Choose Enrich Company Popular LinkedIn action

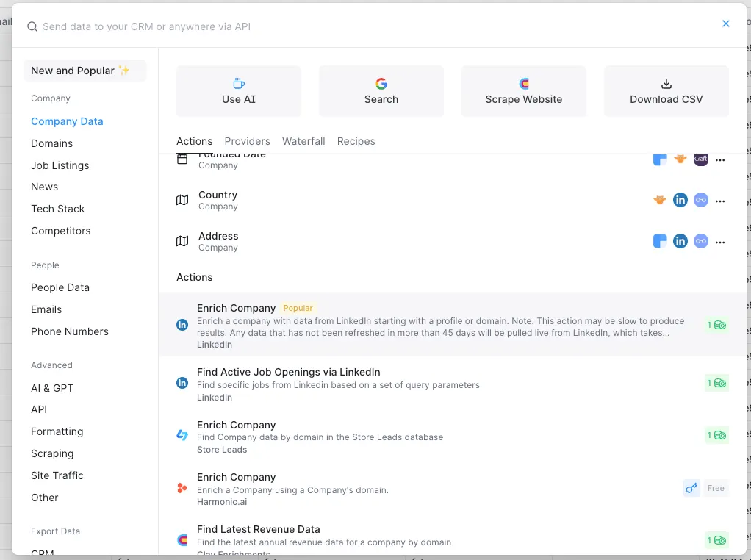pos(452,325)
